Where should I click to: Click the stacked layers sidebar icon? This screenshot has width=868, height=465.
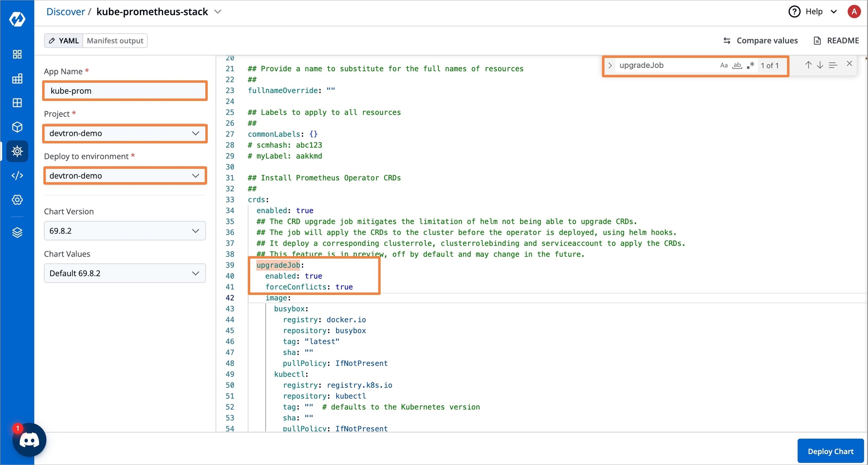click(x=17, y=232)
